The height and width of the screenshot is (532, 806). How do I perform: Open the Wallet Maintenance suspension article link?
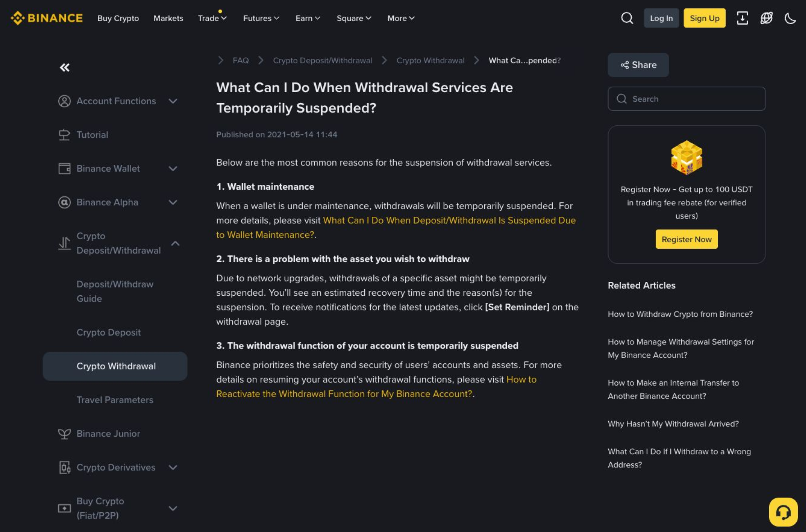[x=449, y=221]
